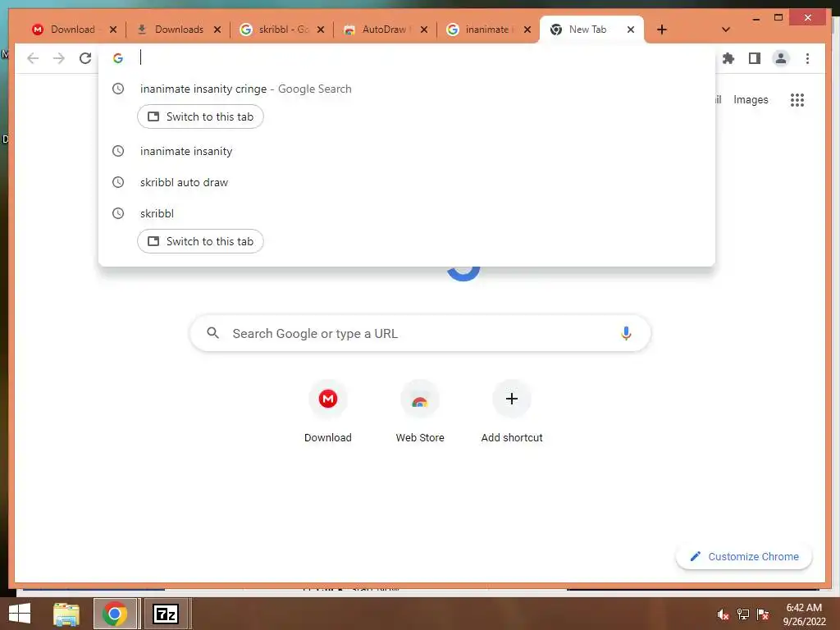The width and height of the screenshot is (840, 630).
Task: Start voice search with the microphone
Action: coord(626,333)
